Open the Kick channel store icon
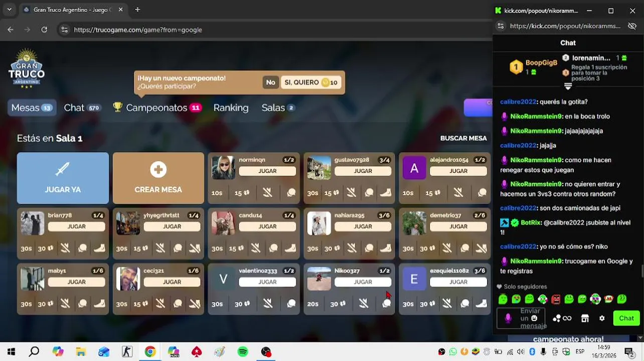644x361 pixels. point(585,318)
